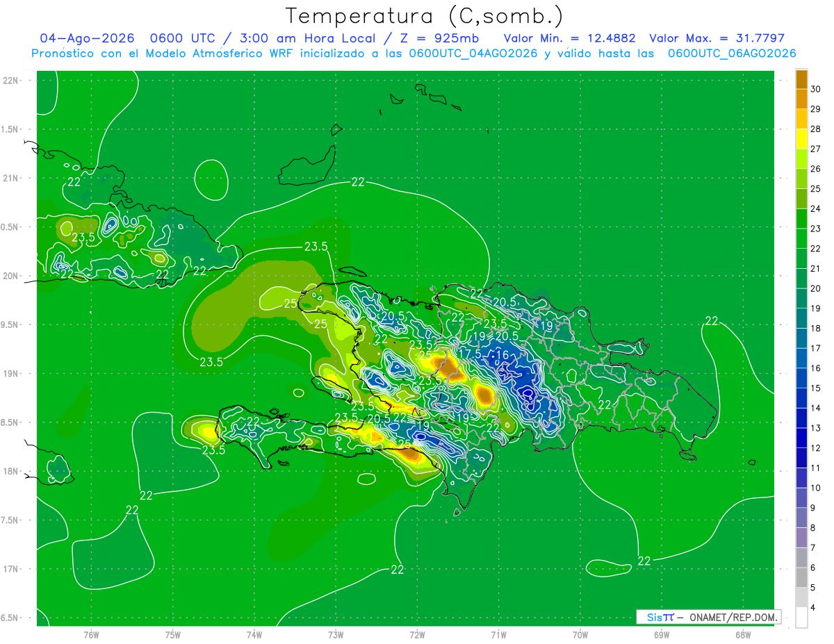834x644 pixels.
Task: Click the purple swatch between 7 and 8
Action: click(x=801, y=538)
